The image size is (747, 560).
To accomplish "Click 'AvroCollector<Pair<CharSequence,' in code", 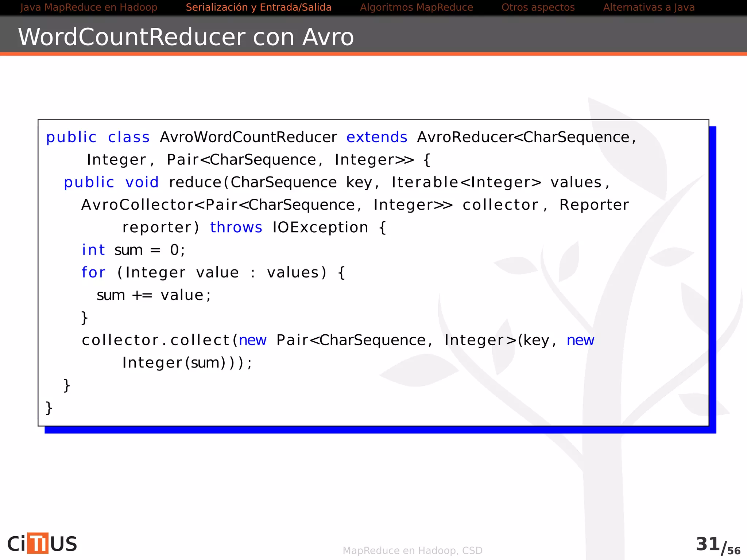I will (x=221, y=205).
